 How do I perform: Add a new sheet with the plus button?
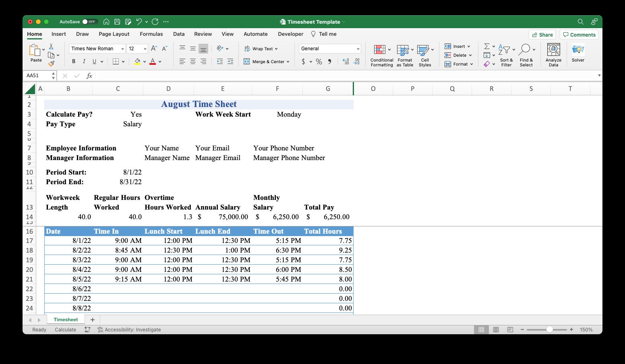(93, 319)
